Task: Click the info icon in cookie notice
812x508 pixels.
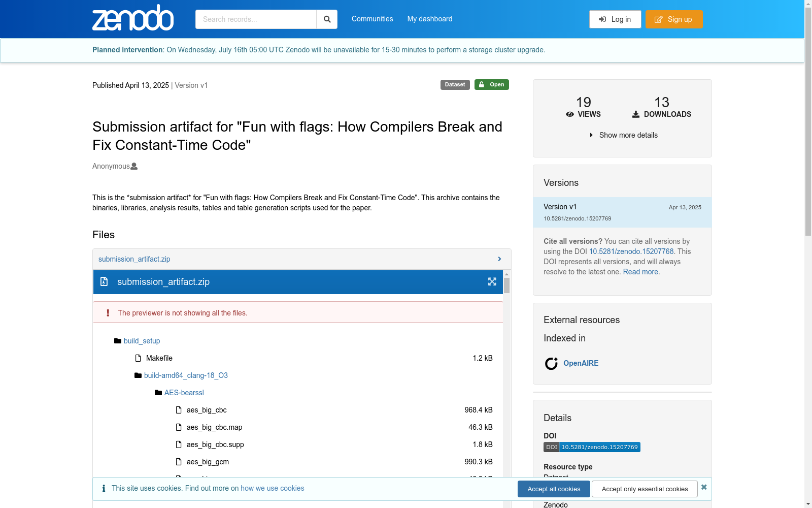Action: tap(104, 488)
